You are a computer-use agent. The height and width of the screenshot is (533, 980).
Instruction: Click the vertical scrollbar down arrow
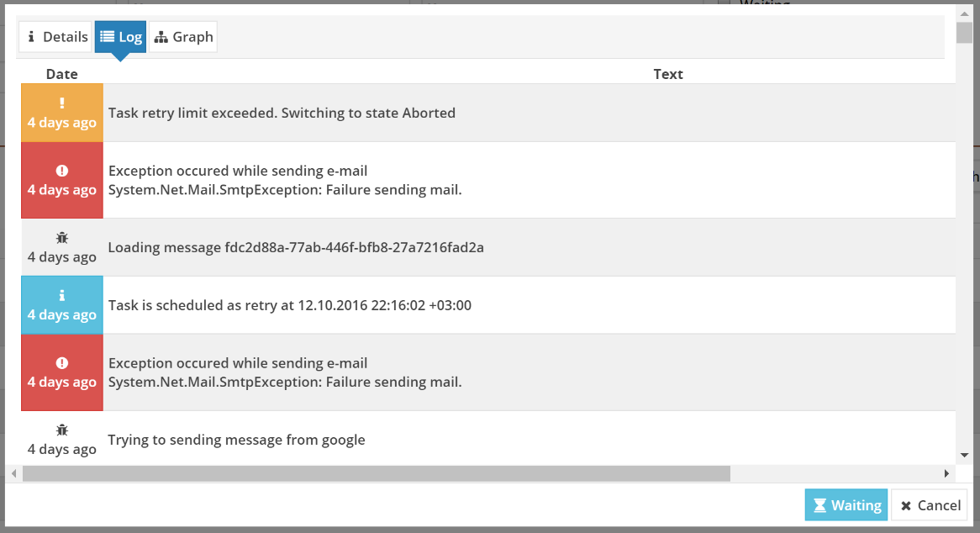coord(964,456)
